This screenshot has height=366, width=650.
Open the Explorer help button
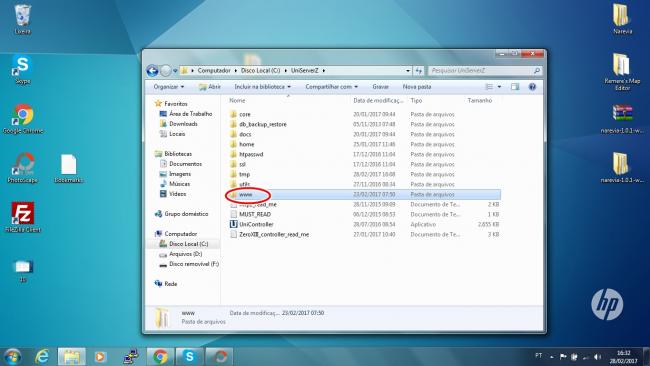pos(532,87)
